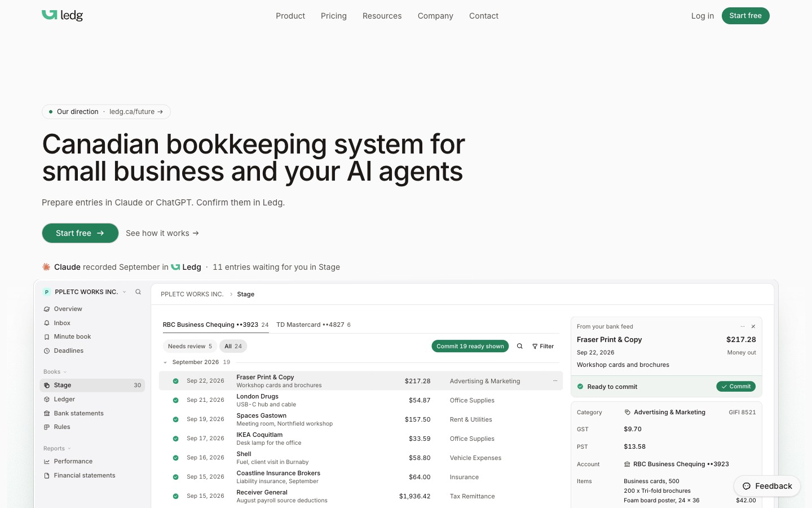Click the Performance chart icon

pos(47,462)
